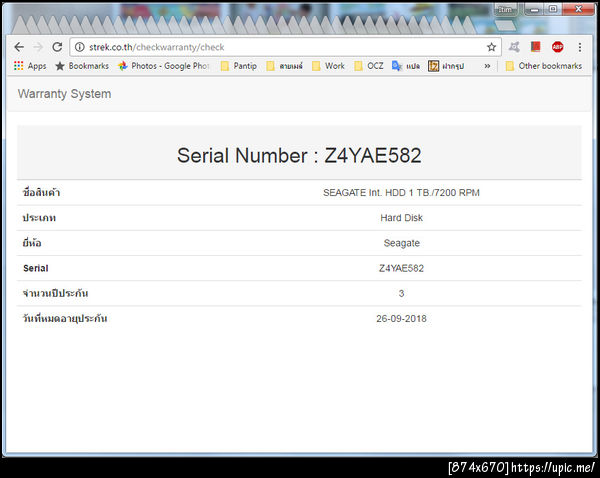Screen dimensions: 600x478
Task: Open the Pantip bookmark folder
Action: [239, 66]
